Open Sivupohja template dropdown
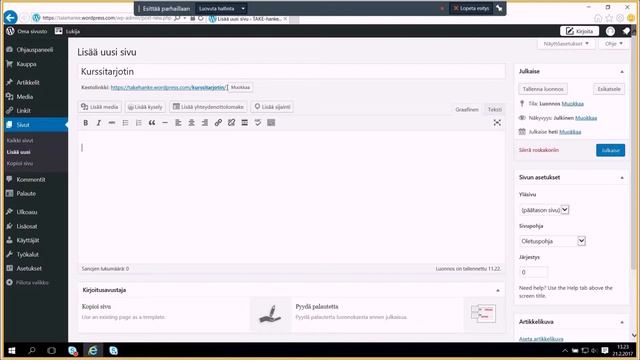 [x=553, y=241]
